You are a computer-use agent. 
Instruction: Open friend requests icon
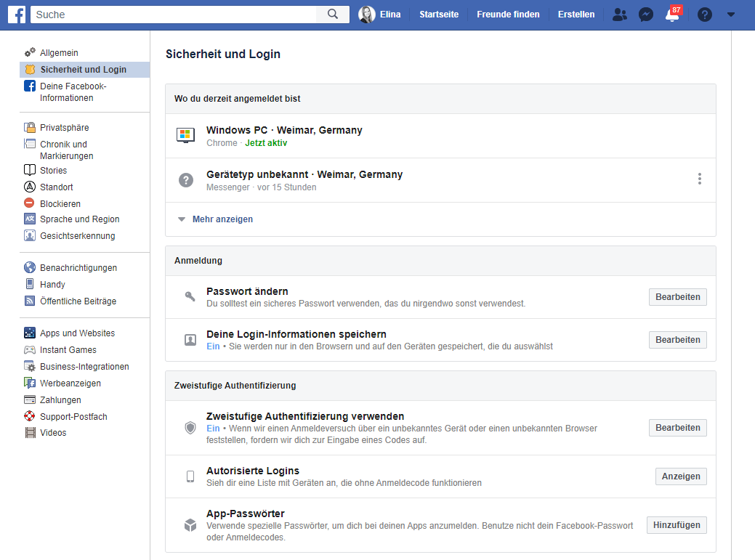620,15
